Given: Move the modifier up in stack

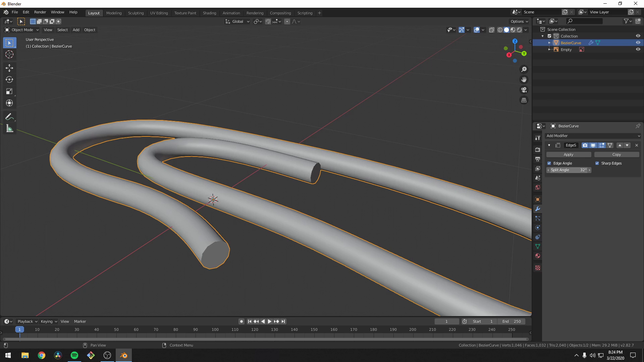Looking at the screenshot, I should (x=620, y=145).
